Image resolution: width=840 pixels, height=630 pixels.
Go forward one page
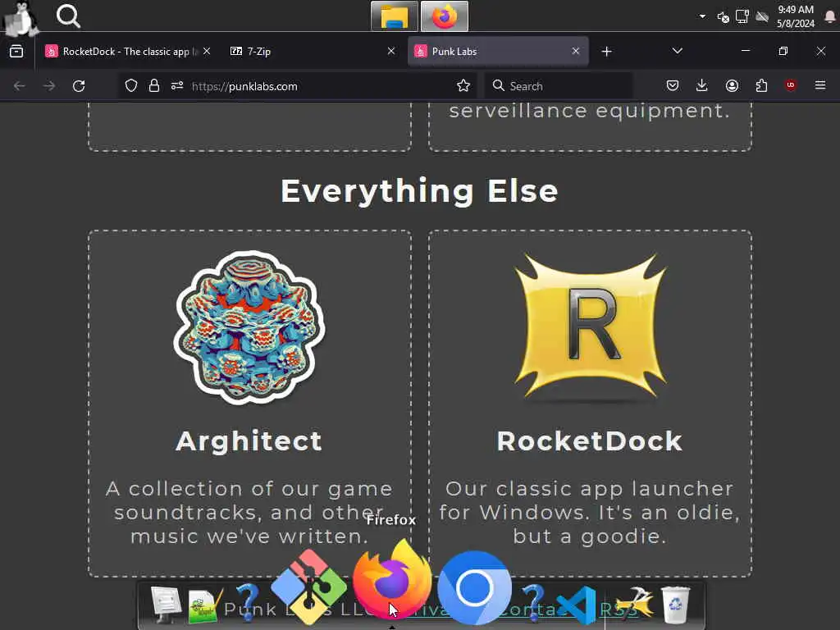point(49,85)
